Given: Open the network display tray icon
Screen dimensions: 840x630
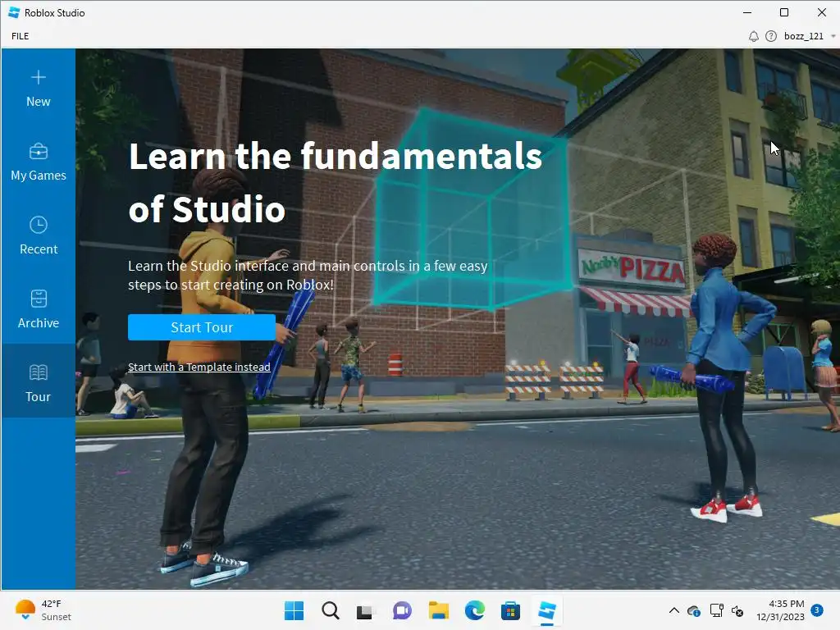Looking at the screenshot, I should point(716,610).
